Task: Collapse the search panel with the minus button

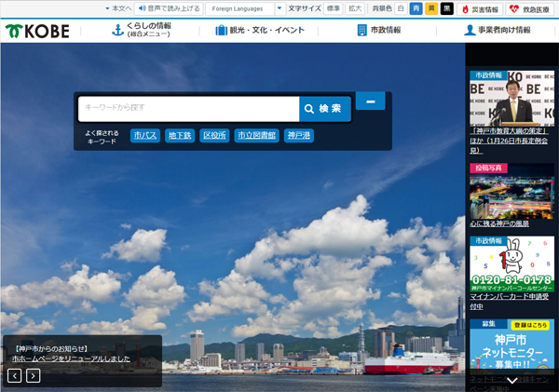Action: pyautogui.click(x=370, y=101)
